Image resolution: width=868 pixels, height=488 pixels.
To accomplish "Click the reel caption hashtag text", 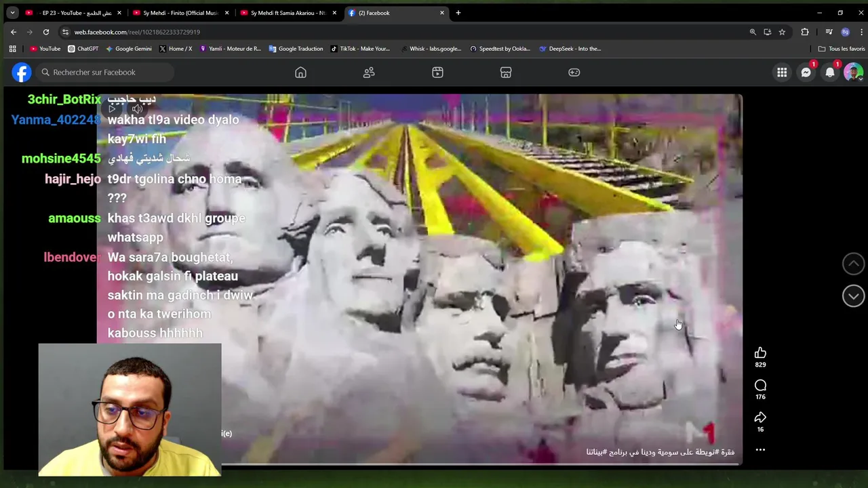I will click(660, 452).
